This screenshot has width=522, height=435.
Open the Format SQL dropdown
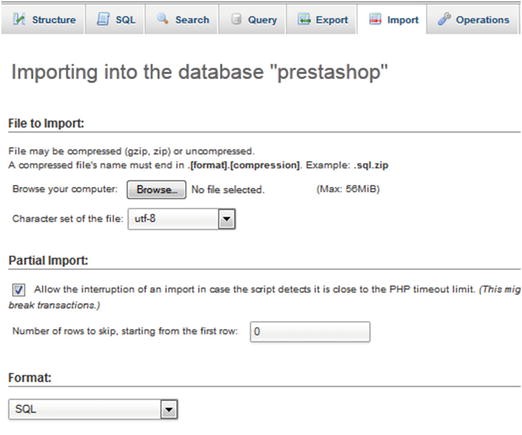tap(93, 409)
